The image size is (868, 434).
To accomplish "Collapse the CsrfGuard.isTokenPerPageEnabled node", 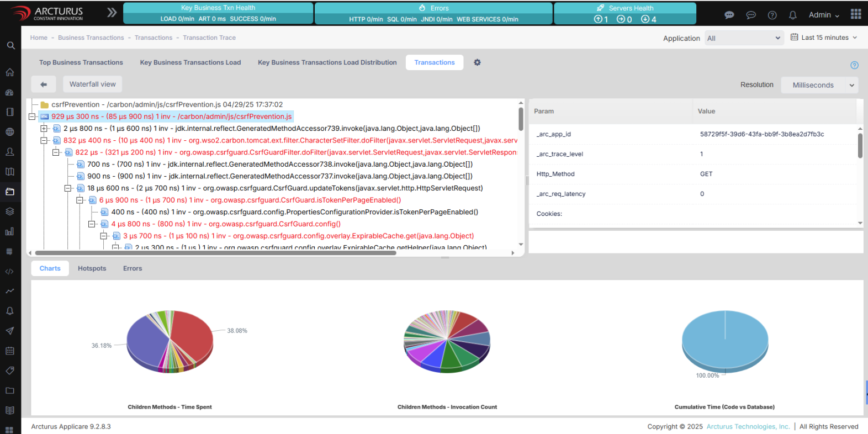I will (x=80, y=200).
